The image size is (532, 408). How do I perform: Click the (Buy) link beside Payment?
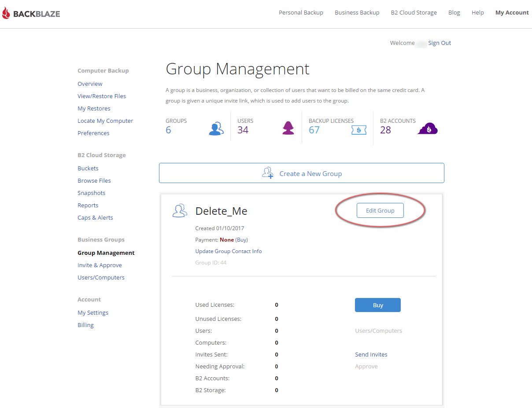[242, 240]
